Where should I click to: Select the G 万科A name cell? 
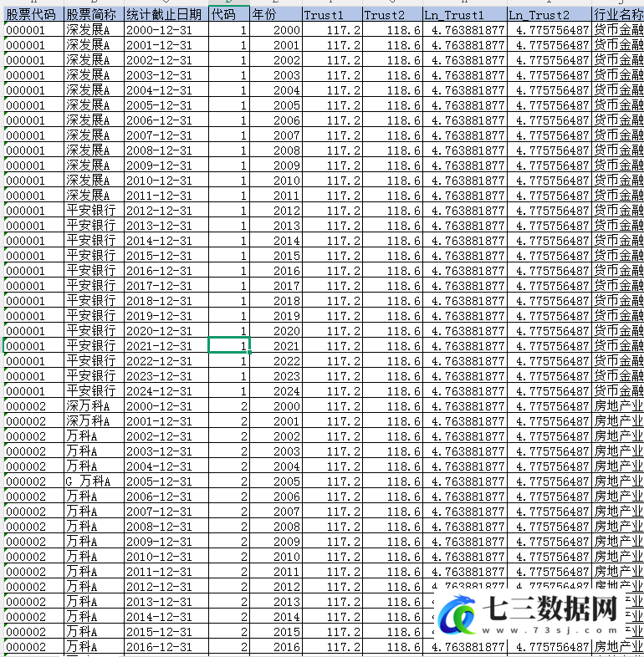click(x=94, y=481)
